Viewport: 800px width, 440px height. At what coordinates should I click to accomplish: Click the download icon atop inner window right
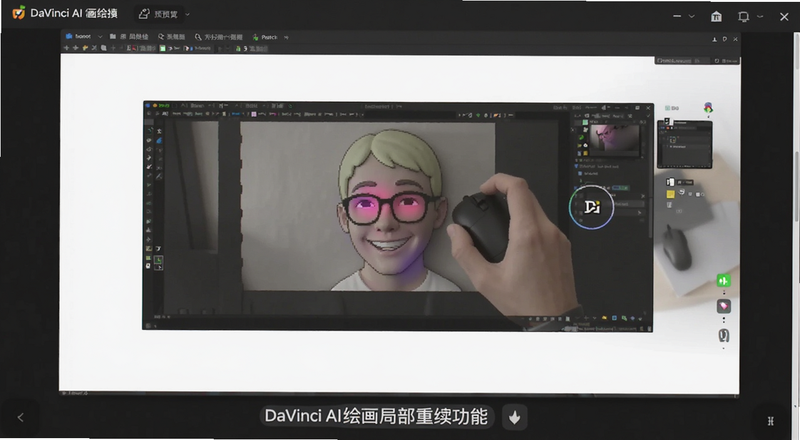click(714, 39)
